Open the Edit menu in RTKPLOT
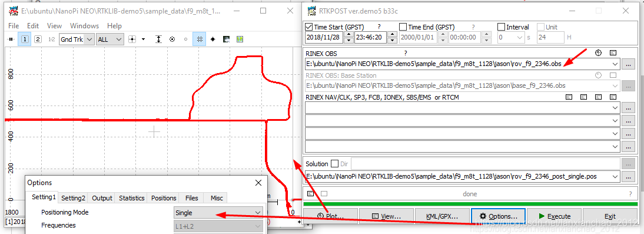The width and height of the screenshot is (644, 234). click(34, 25)
